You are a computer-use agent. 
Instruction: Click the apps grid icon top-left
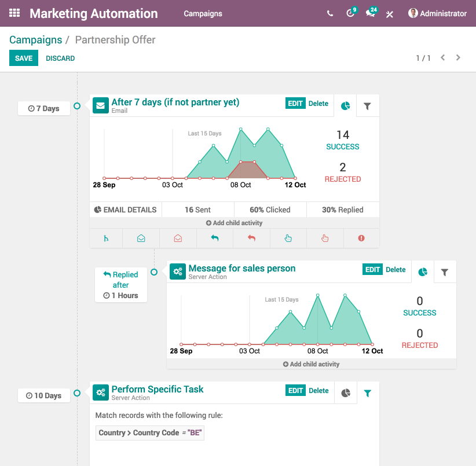14,13
